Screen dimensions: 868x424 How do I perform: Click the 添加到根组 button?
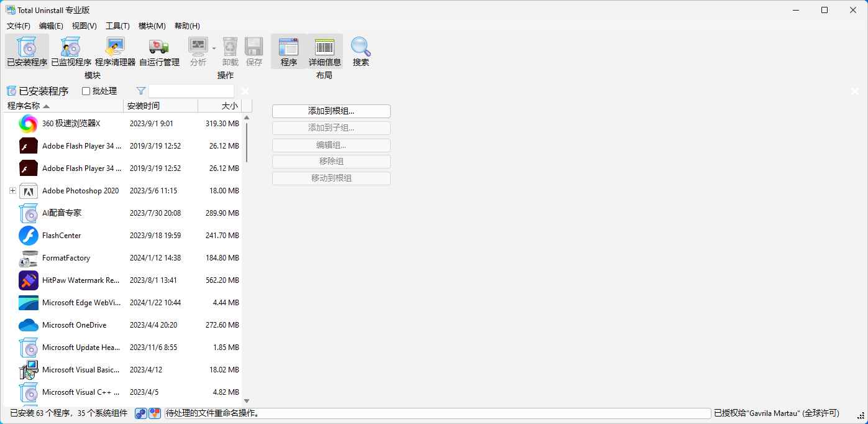point(331,111)
